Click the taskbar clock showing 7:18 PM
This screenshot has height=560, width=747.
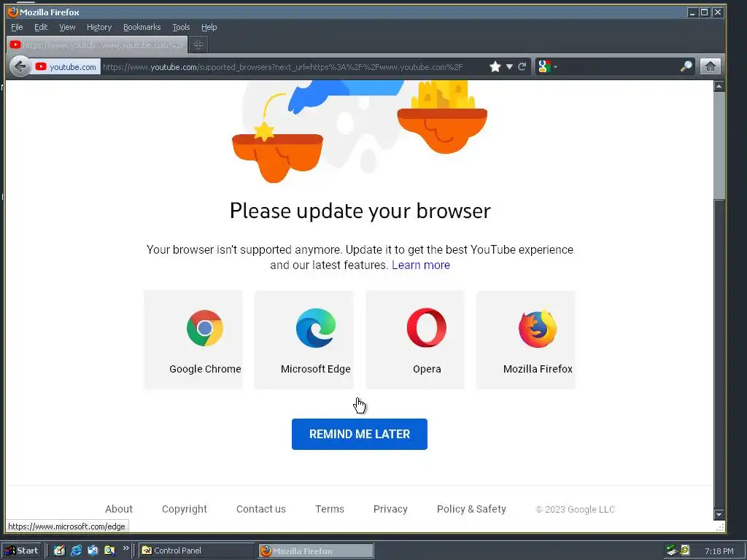[719, 551]
